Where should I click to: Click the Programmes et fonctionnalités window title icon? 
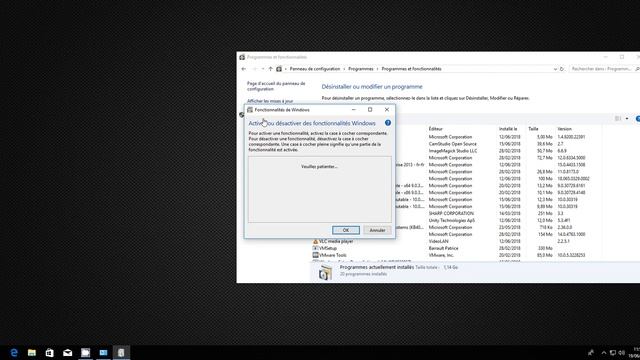point(242,57)
